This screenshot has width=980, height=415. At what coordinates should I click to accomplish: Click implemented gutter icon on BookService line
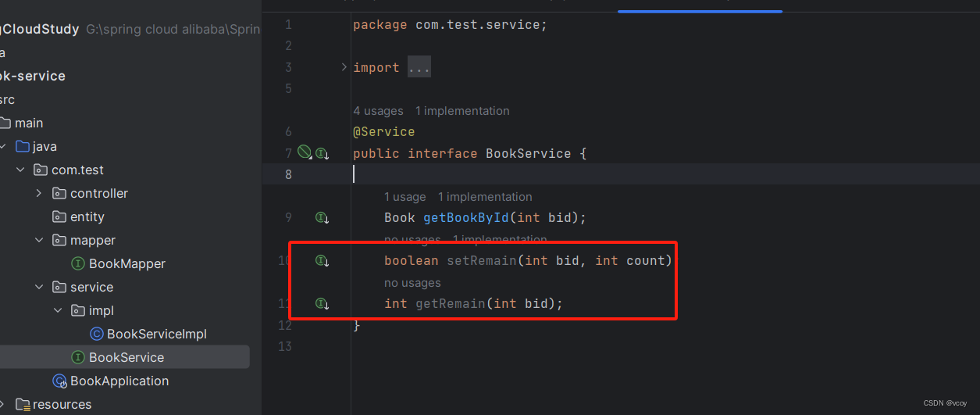[322, 154]
